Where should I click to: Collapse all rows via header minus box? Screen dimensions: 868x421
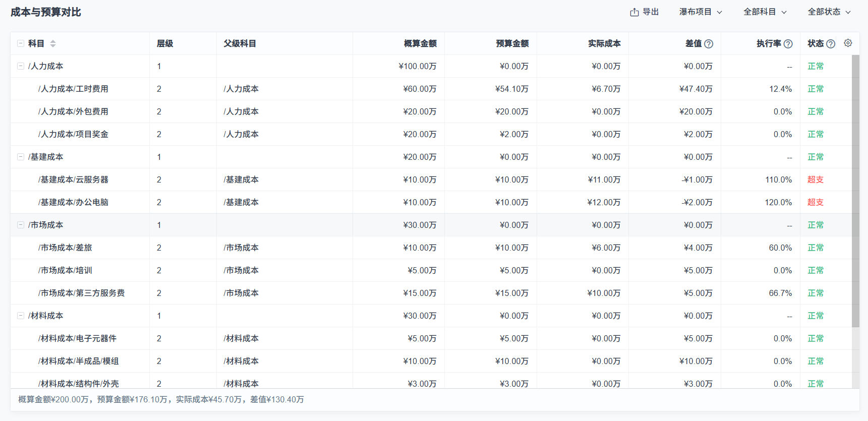click(21, 43)
